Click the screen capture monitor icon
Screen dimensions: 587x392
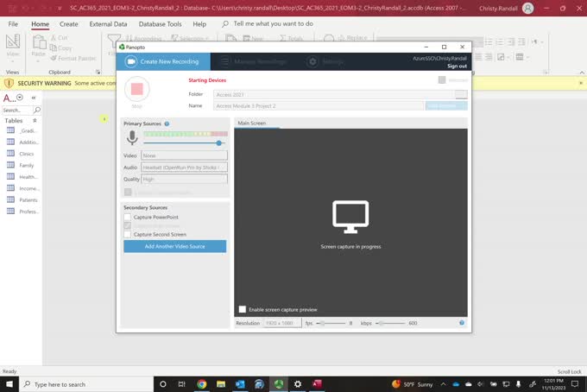tap(350, 217)
